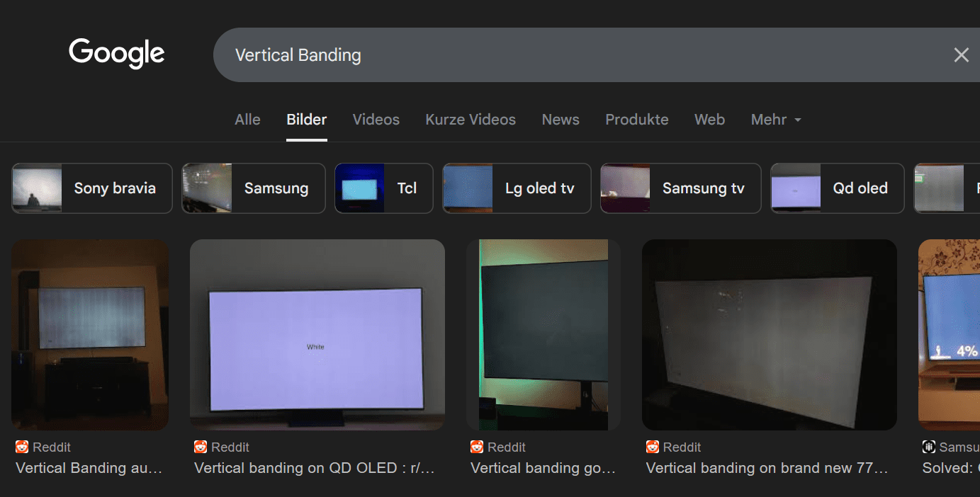
Task: Open the angled grey screen image
Action: click(770, 335)
